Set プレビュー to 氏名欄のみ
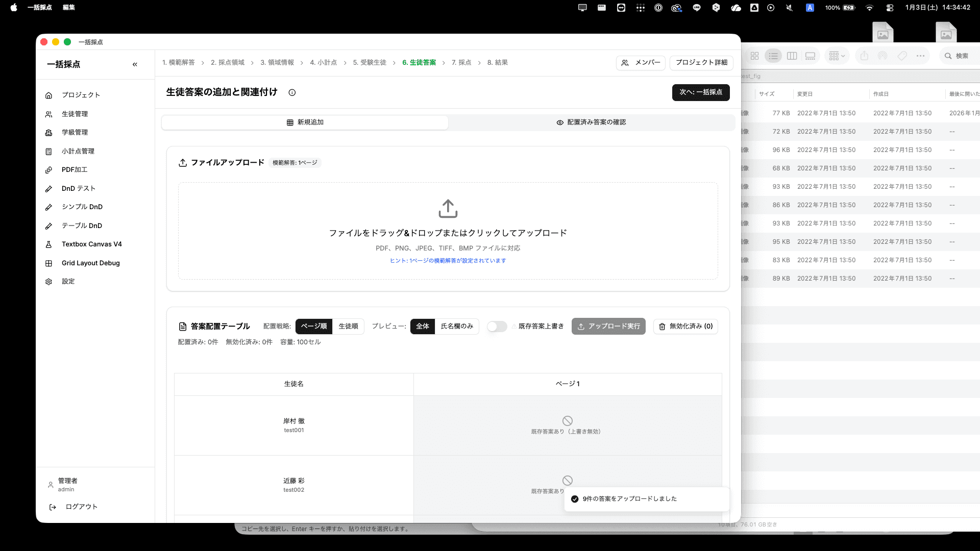 coord(457,326)
